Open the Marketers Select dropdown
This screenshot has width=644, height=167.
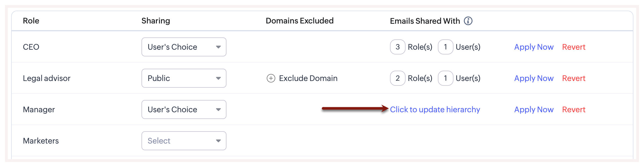184,141
